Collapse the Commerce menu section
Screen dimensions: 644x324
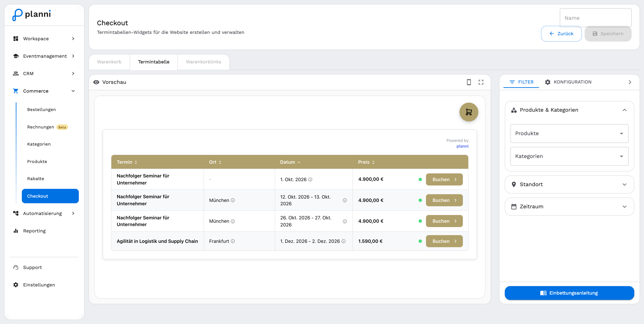pos(44,91)
